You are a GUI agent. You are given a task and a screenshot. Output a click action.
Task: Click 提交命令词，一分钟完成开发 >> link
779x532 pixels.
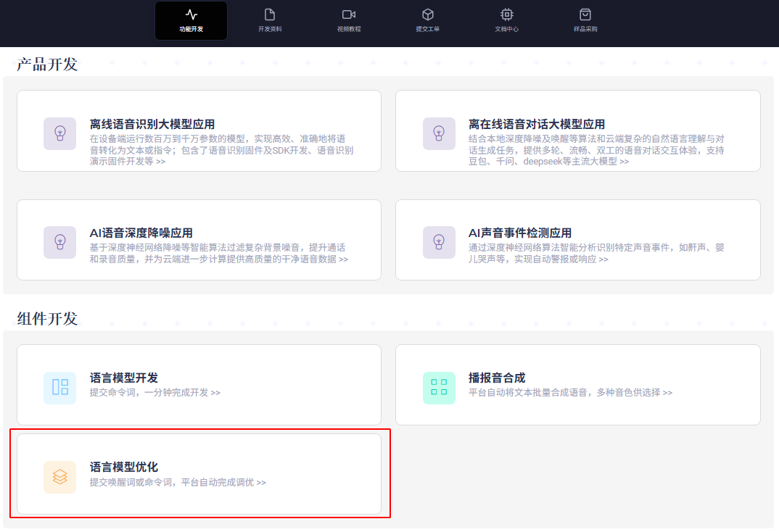click(154, 393)
